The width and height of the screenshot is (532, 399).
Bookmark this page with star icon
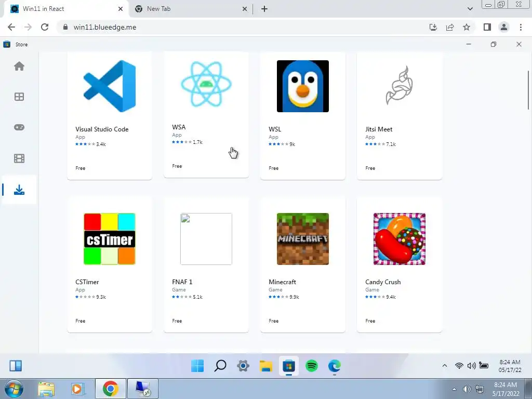[x=467, y=27]
